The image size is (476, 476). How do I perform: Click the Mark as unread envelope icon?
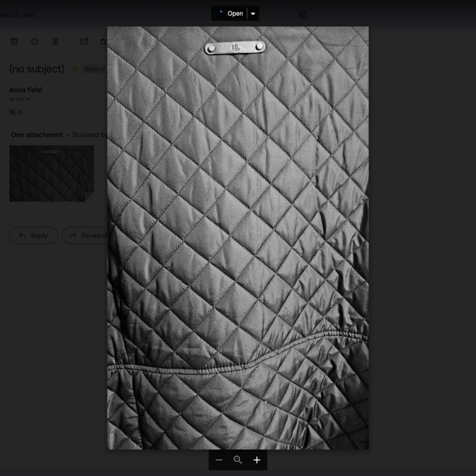pyautogui.click(x=84, y=42)
